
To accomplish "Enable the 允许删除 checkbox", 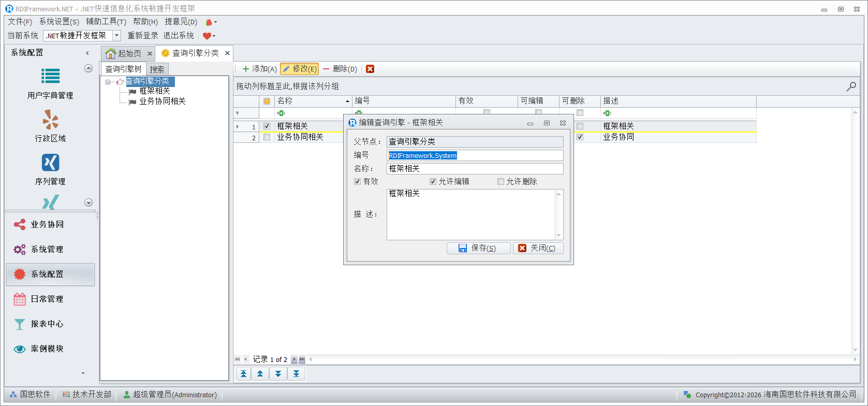I will pyautogui.click(x=501, y=182).
